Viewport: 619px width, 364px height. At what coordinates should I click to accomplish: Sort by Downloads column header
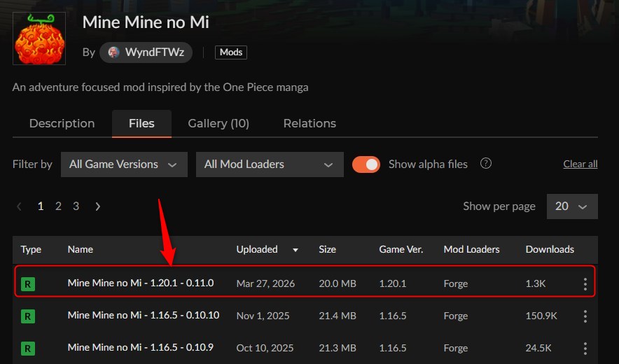[550, 249]
